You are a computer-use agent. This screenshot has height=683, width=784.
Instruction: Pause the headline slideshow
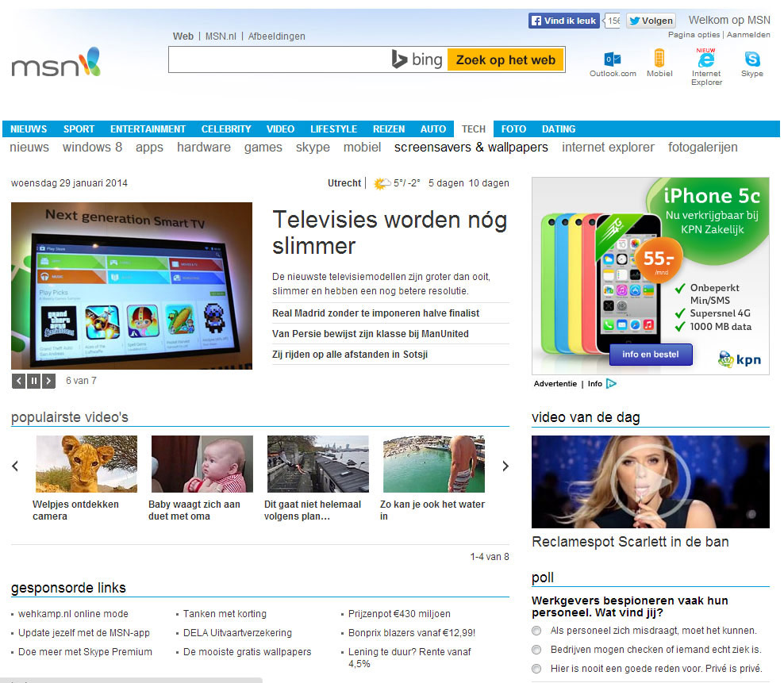pos(34,381)
